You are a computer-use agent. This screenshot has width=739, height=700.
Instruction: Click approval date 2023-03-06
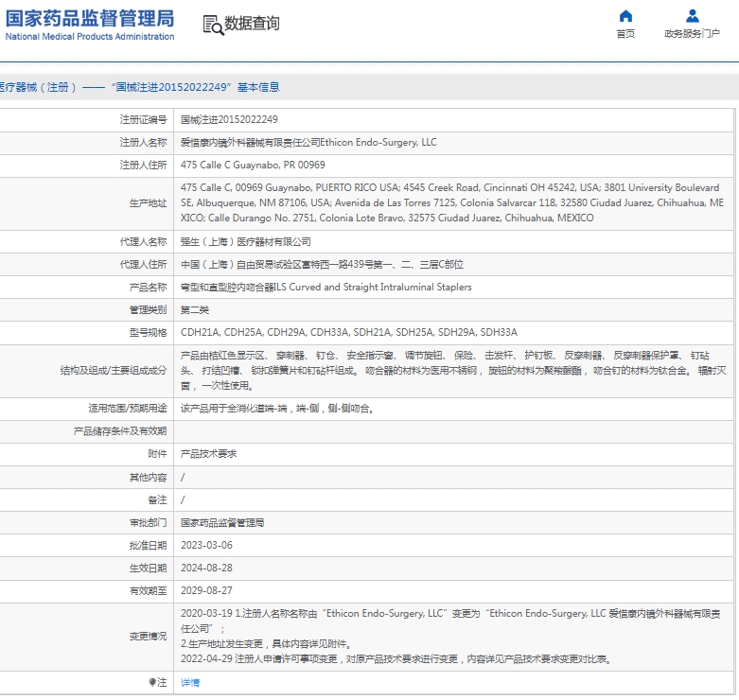pyautogui.click(x=206, y=545)
